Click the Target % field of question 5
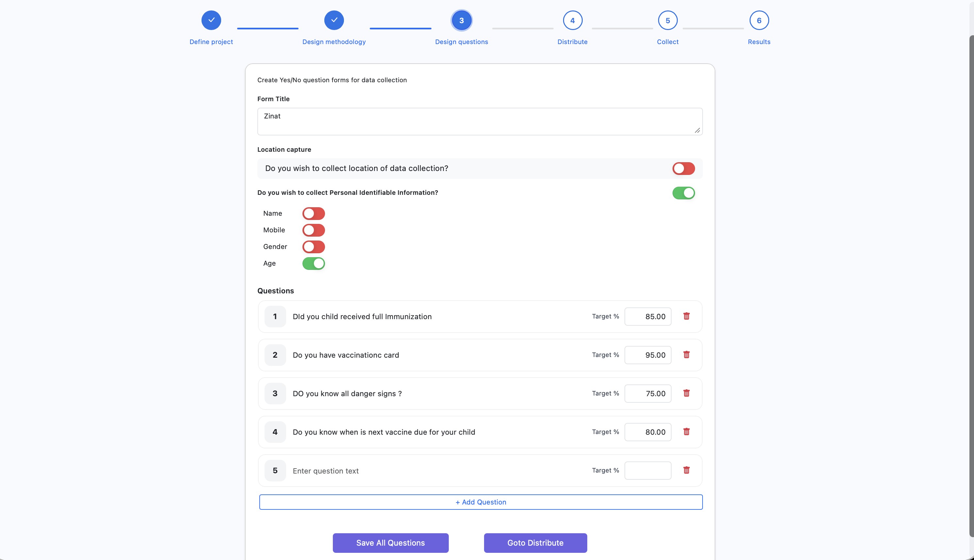 648,470
